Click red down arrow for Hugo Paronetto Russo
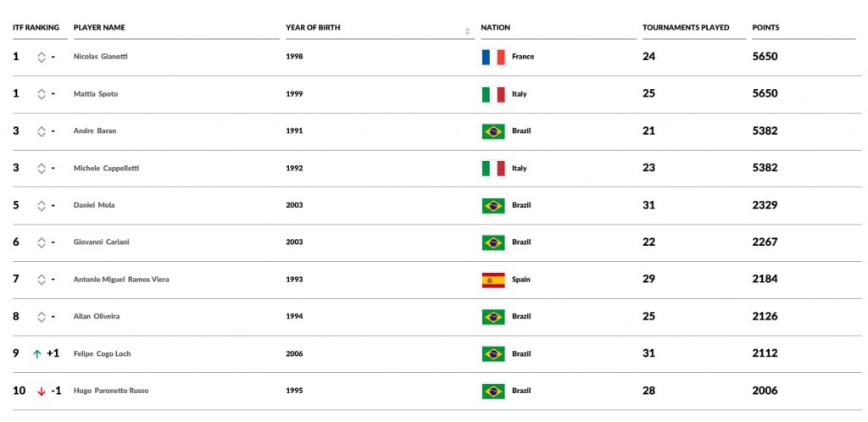868x422 pixels. (x=41, y=391)
